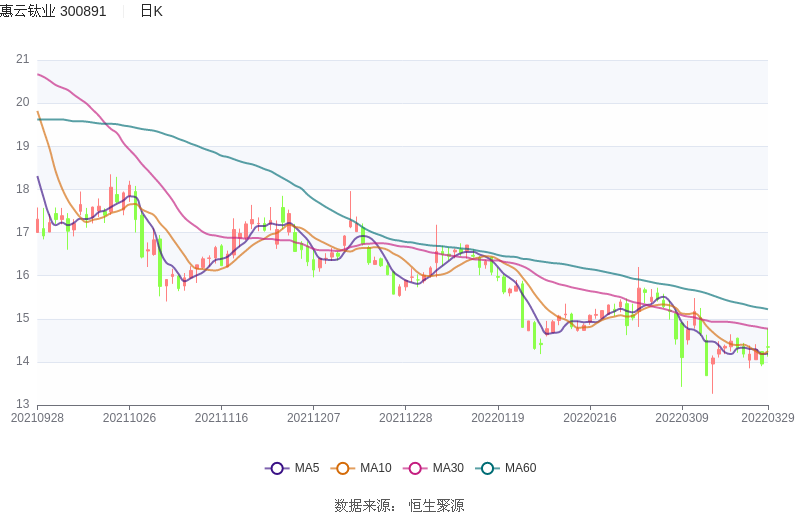Click the purple MA5 legend circle marker
800x517 pixels.
(x=277, y=468)
